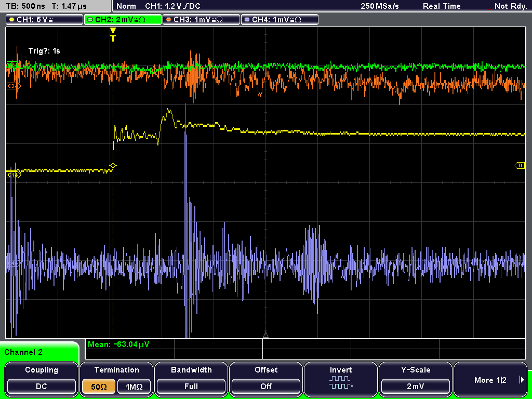The height and width of the screenshot is (399, 532).
Task: Click the C1 ground level marker
Action: pos(14,175)
